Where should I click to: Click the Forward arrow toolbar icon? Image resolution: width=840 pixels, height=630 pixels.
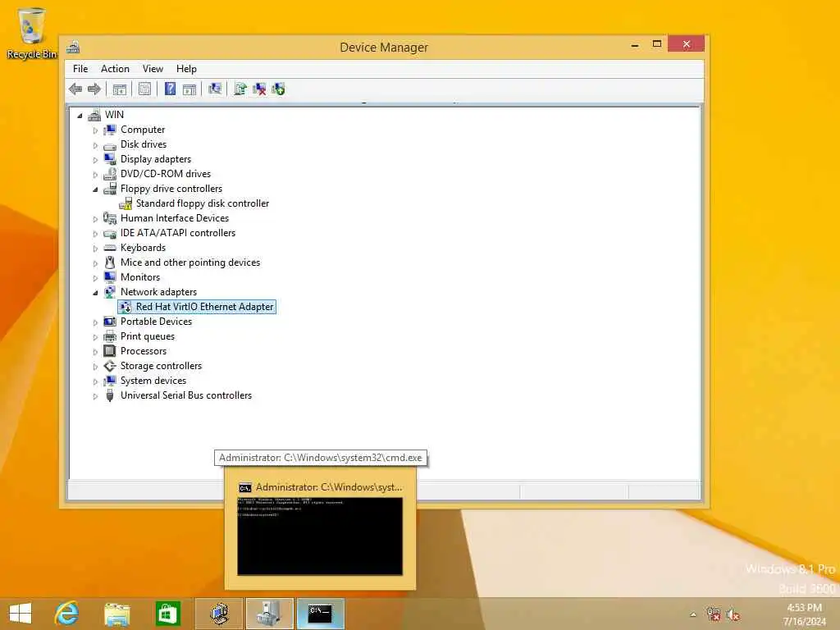(x=94, y=89)
